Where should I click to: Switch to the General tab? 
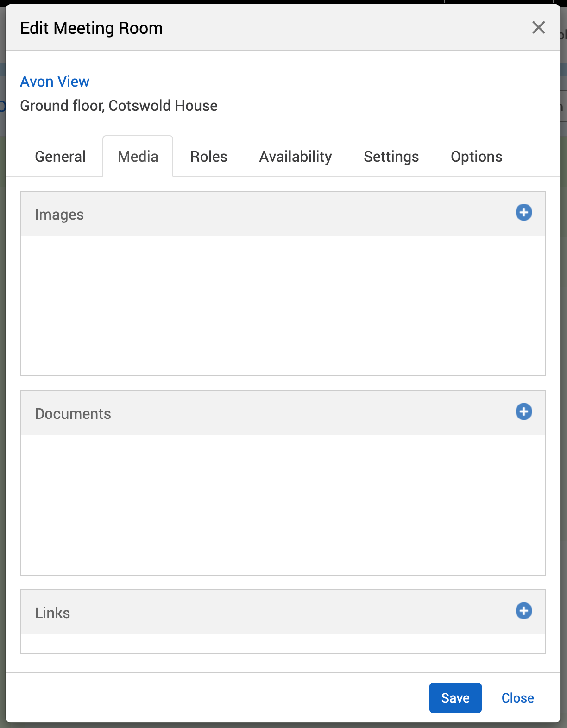point(60,157)
